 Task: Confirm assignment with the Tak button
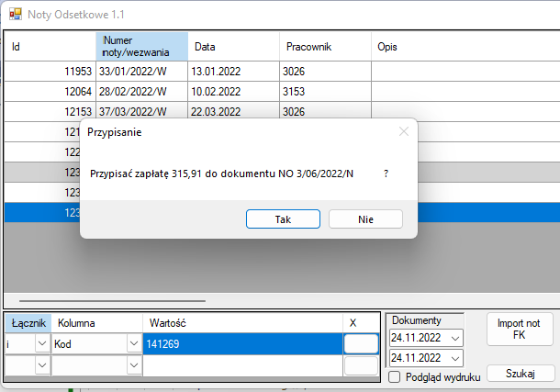coord(283,219)
